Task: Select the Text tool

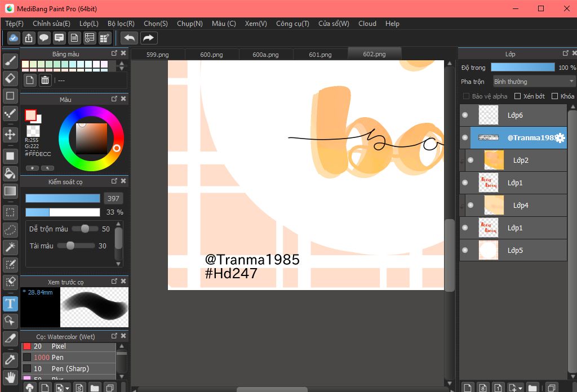Action: (x=10, y=304)
